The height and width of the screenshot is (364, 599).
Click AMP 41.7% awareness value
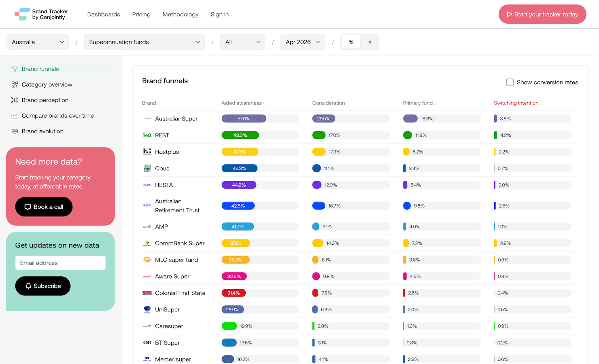point(238,226)
